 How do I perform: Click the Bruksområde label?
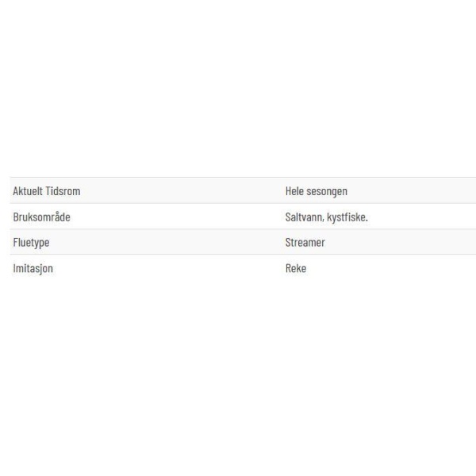coord(41,217)
